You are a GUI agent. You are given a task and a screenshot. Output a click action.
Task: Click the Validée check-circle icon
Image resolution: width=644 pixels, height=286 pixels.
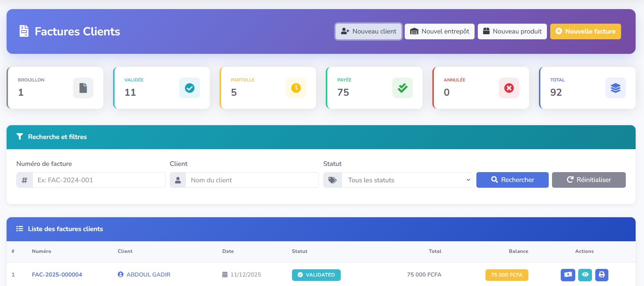pyautogui.click(x=189, y=88)
